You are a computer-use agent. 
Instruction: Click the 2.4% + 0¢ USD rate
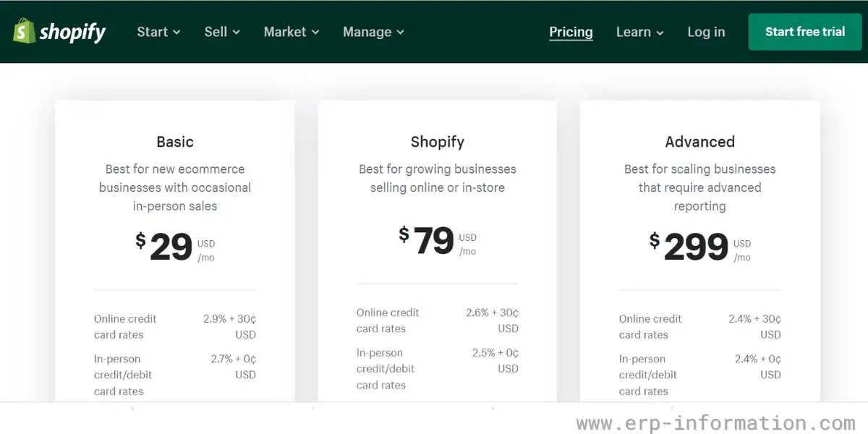[758, 367]
